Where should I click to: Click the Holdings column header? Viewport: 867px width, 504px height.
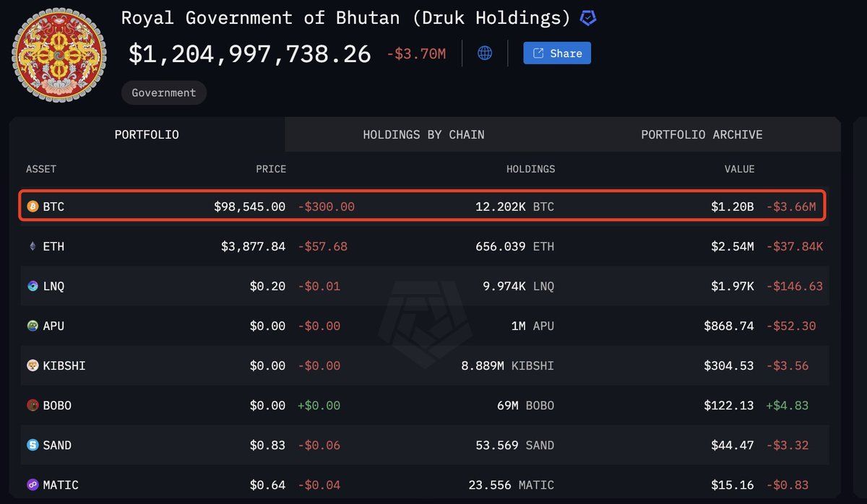pos(530,169)
